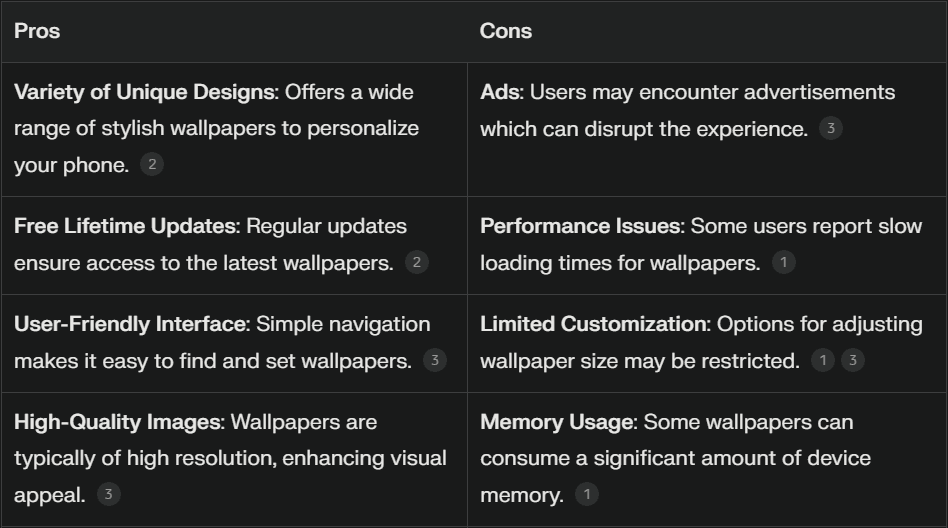Click the Variety of Unique Designs heading
The image size is (948, 528).
(x=146, y=92)
